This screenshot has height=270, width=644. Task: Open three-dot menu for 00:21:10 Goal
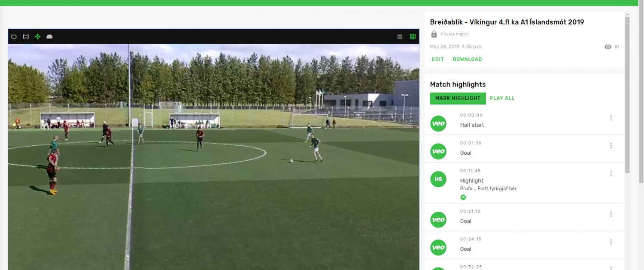(611, 214)
